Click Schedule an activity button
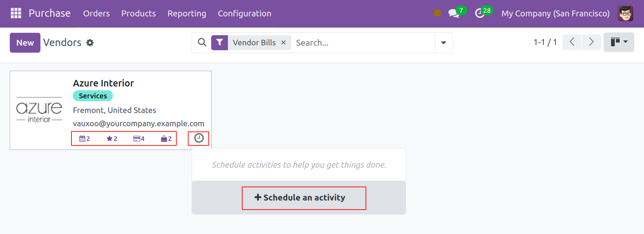644x234 pixels. click(x=300, y=197)
